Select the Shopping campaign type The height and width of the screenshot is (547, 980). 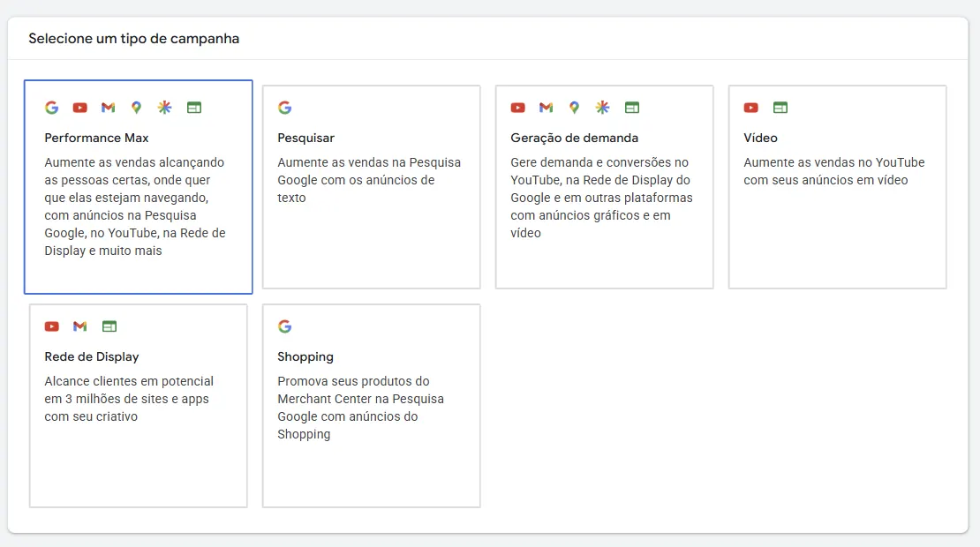click(x=371, y=406)
